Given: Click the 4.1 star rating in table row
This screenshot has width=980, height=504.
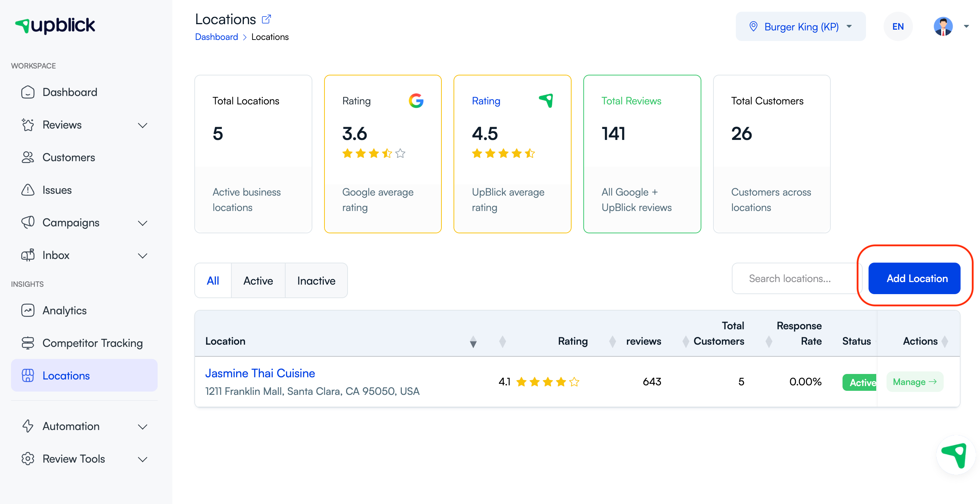Looking at the screenshot, I should click(539, 382).
